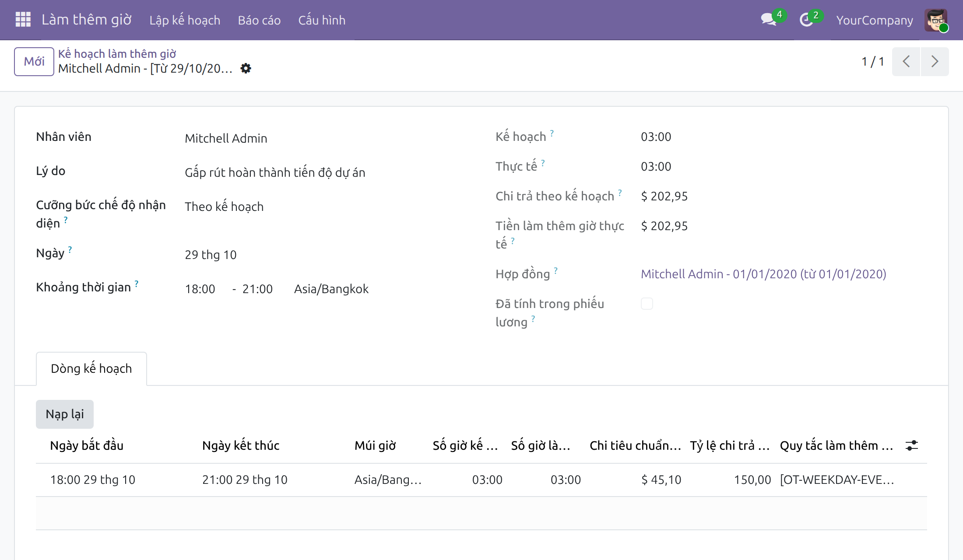Show help tooltip for Đã tính trong phiếu lương

tap(533, 318)
